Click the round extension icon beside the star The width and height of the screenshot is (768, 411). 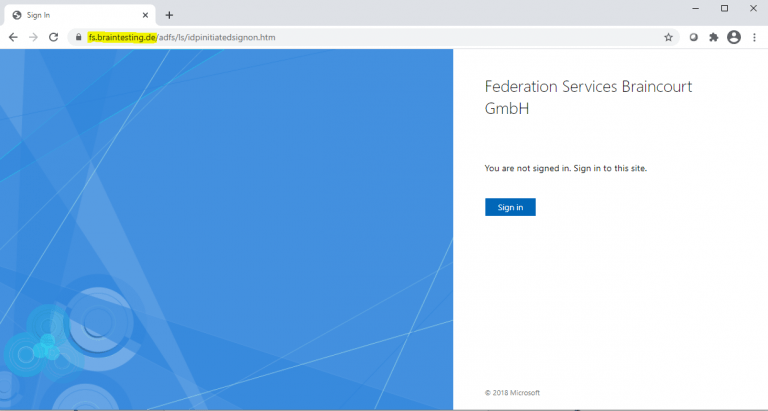[x=694, y=37]
